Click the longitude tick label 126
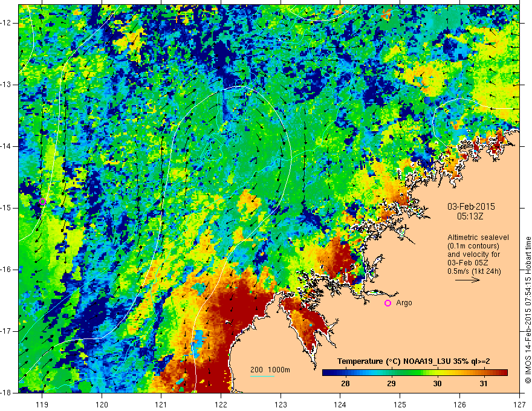 pos(459,404)
